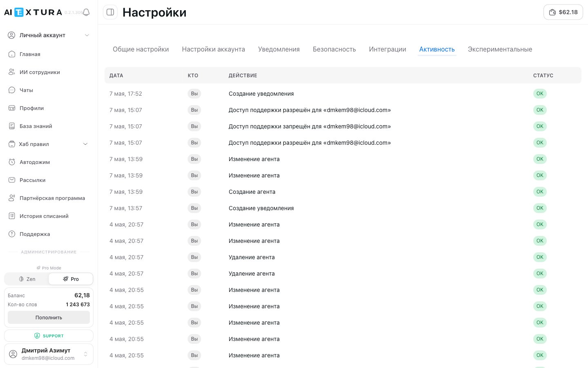Viewport: 588px width, 368px height.
Task: Open the Экспериментальные tab
Action: point(500,49)
